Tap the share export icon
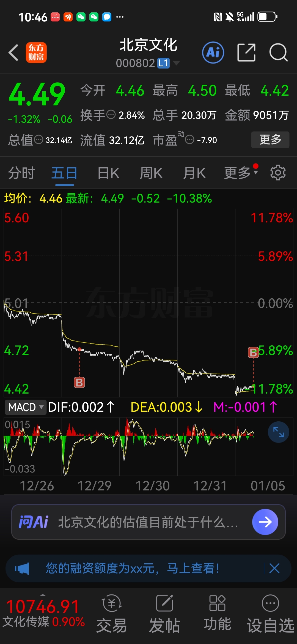 [246, 52]
